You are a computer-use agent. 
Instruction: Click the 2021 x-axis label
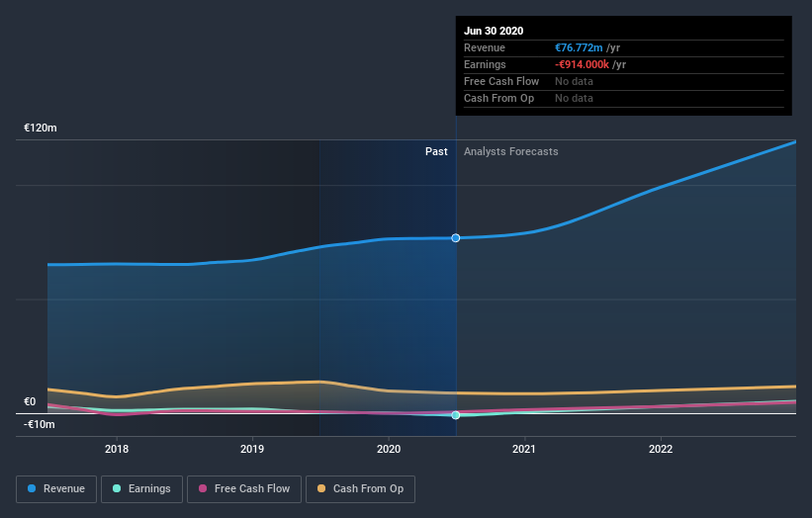(524, 449)
